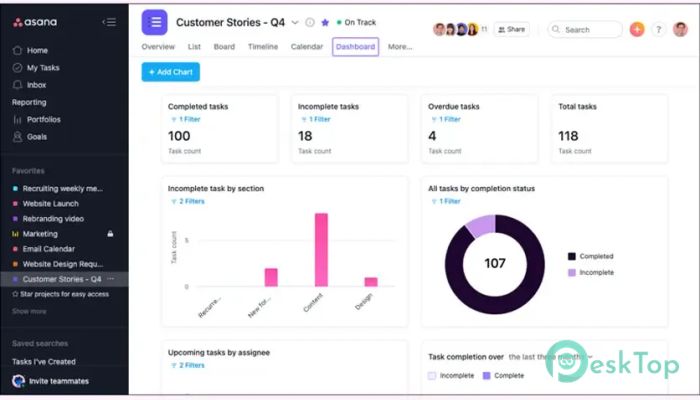
Task: Click the Add Chart button
Action: (171, 72)
